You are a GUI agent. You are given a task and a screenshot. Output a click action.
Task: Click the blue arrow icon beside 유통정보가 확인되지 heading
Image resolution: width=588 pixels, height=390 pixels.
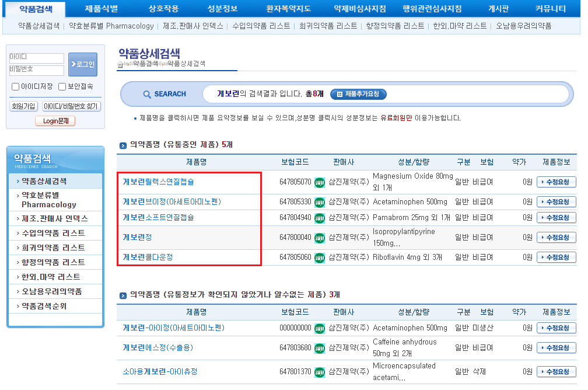[x=123, y=295]
